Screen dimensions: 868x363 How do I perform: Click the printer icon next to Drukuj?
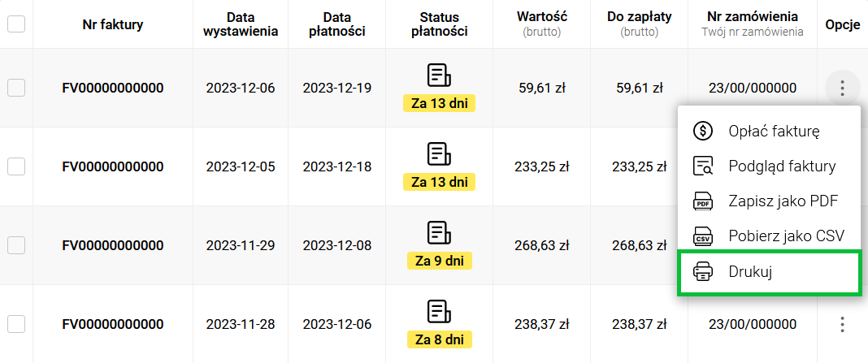(702, 272)
